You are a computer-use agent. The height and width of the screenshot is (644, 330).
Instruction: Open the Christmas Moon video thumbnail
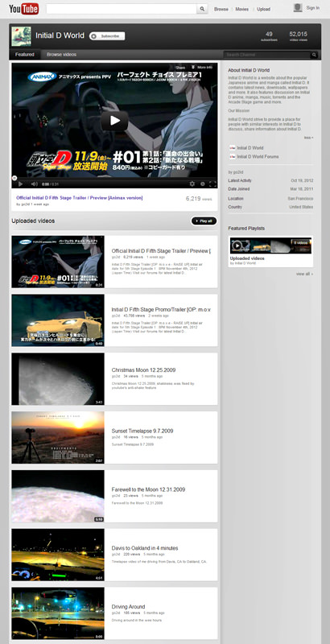(x=58, y=378)
